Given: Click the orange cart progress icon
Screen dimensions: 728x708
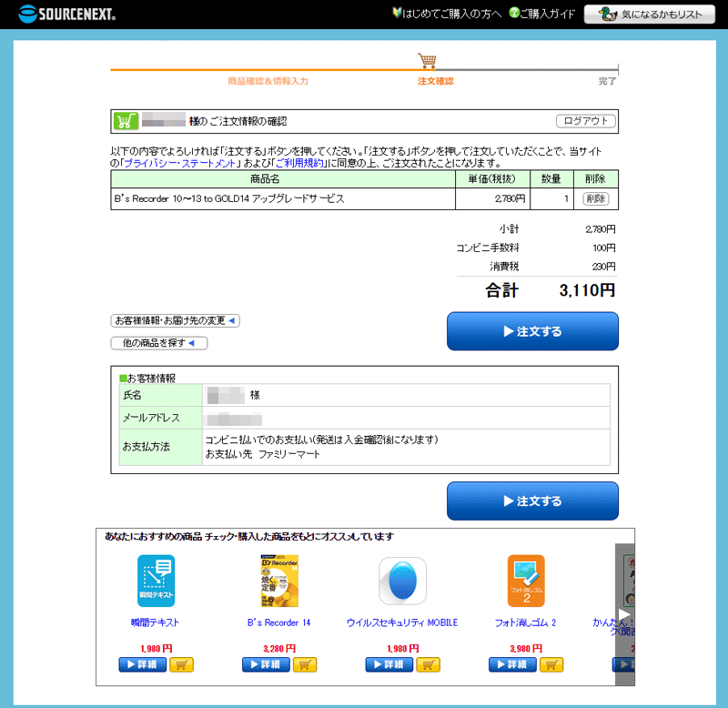Looking at the screenshot, I should tap(427, 60).
